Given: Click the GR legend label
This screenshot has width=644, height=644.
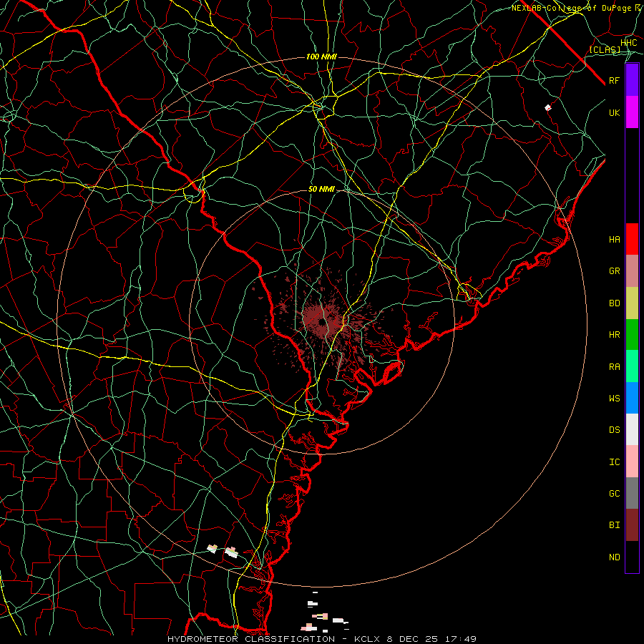Looking at the screenshot, I should click(614, 271).
